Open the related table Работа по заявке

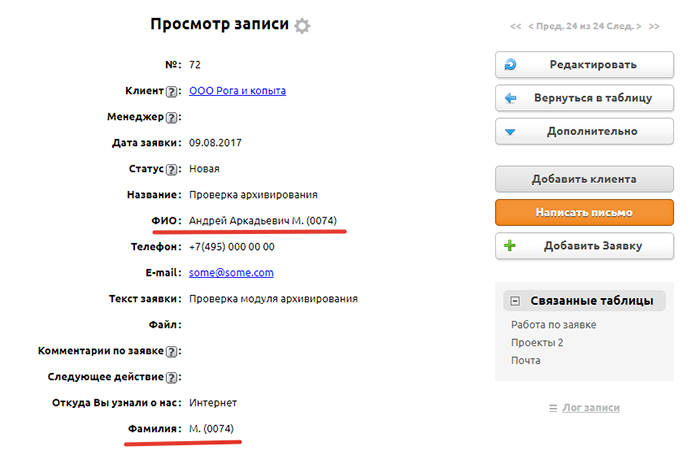click(x=553, y=325)
